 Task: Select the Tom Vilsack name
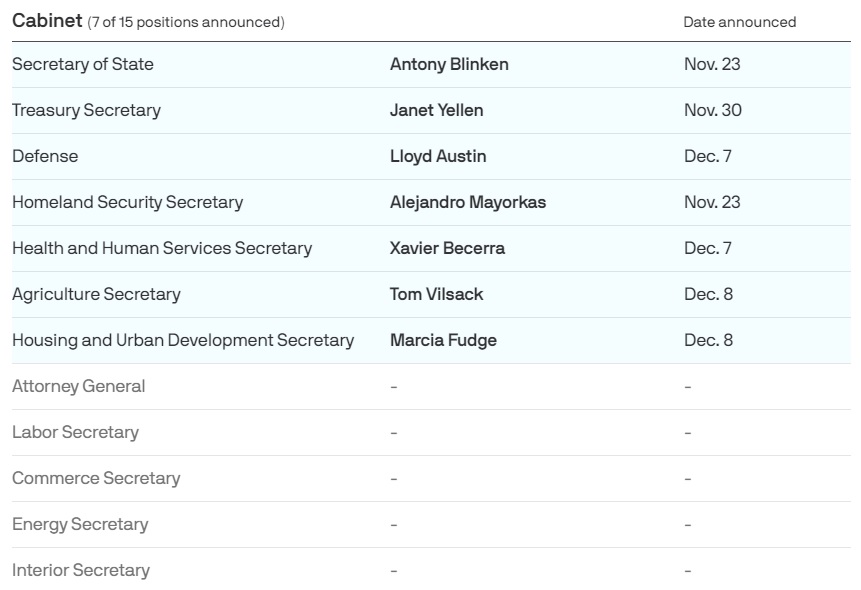click(x=437, y=294)
